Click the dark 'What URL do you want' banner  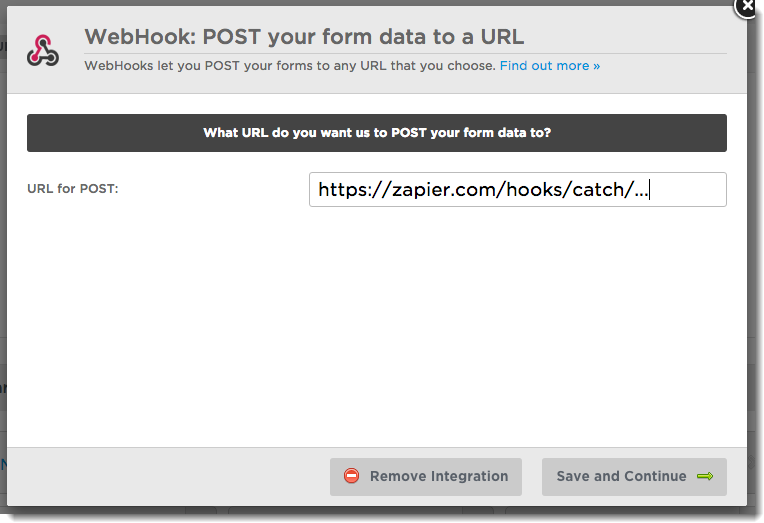click(377, 133)
